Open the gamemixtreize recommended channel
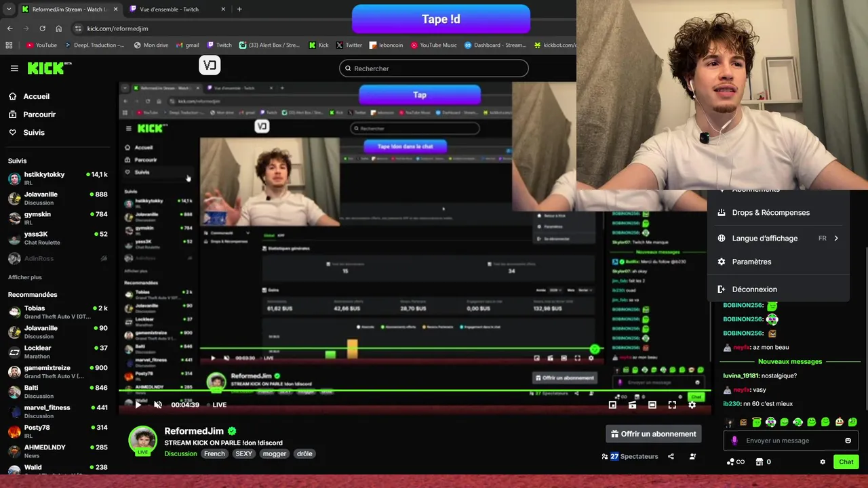868x488 pixels. [58, 371]
